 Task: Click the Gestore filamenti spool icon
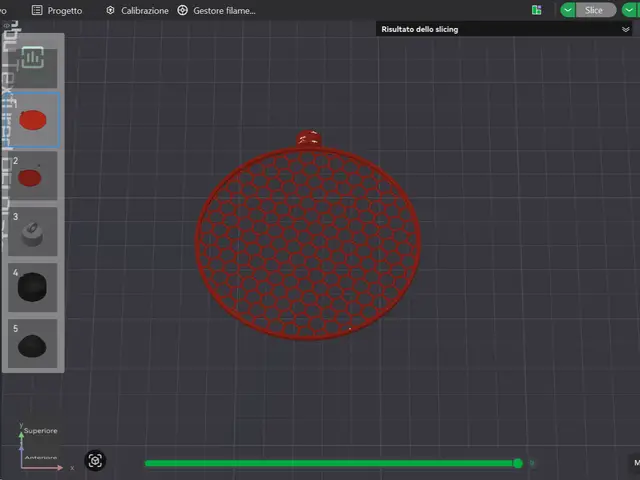[182, 10]
